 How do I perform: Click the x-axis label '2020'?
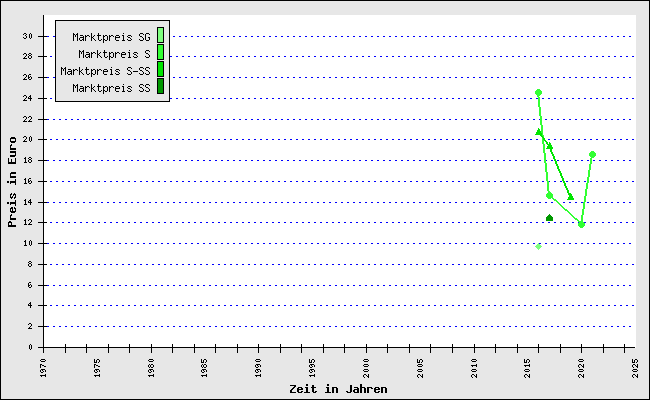click(582, 368)
